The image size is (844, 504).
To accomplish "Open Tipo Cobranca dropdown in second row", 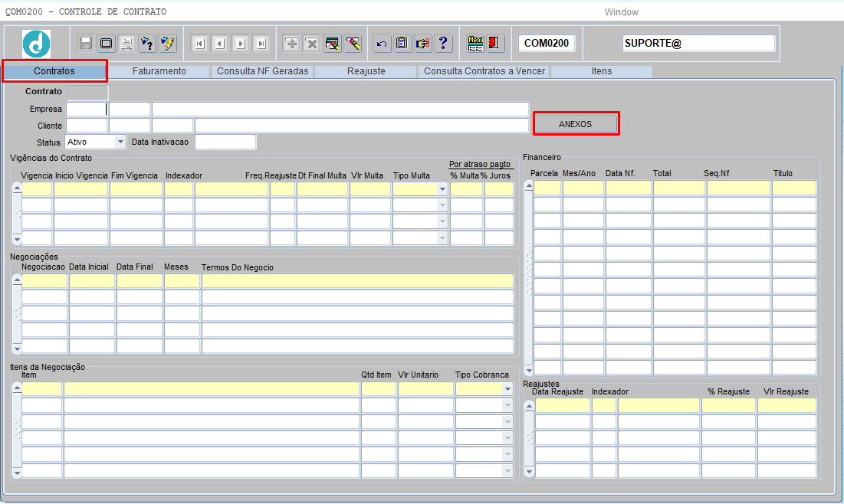I will coord(507,405).
